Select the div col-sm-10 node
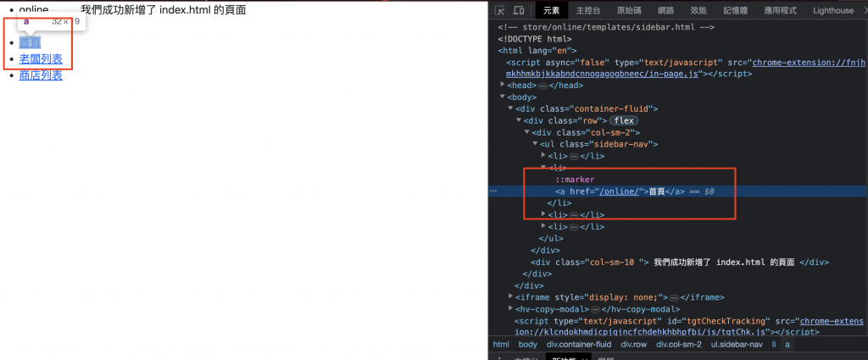Viewport: 868px width, 360px height. tap(680, 262)
